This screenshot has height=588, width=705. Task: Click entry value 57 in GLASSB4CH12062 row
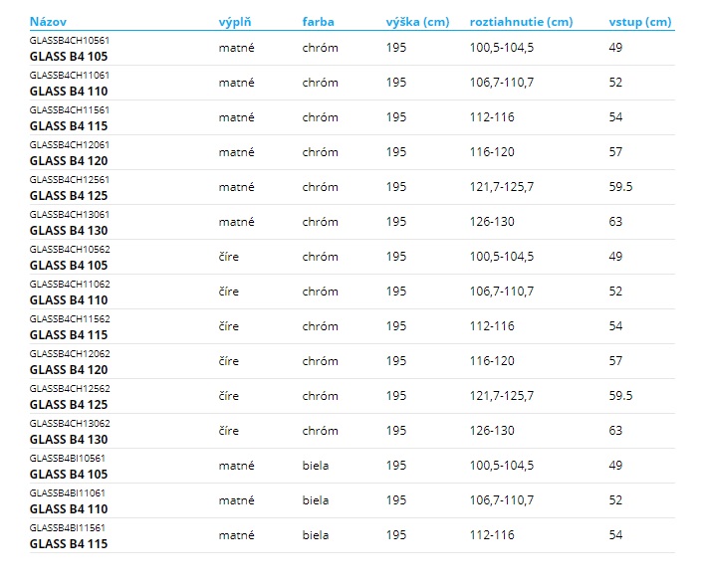[615, 361]
